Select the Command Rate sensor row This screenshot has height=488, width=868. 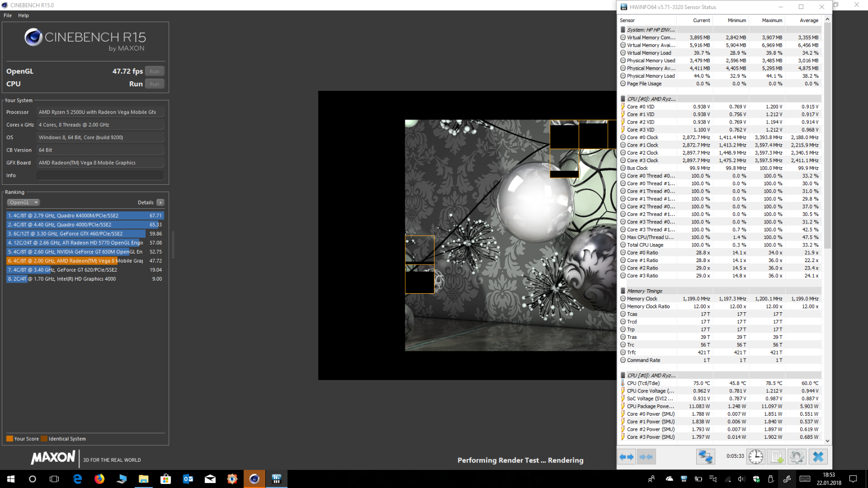pos(720,360)
